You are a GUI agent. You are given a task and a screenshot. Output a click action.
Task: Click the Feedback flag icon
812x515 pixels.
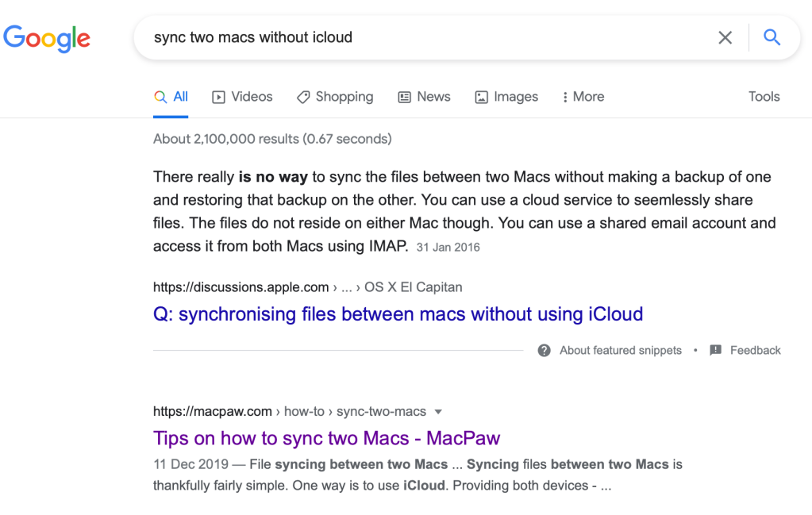click(x=716, y=351)
